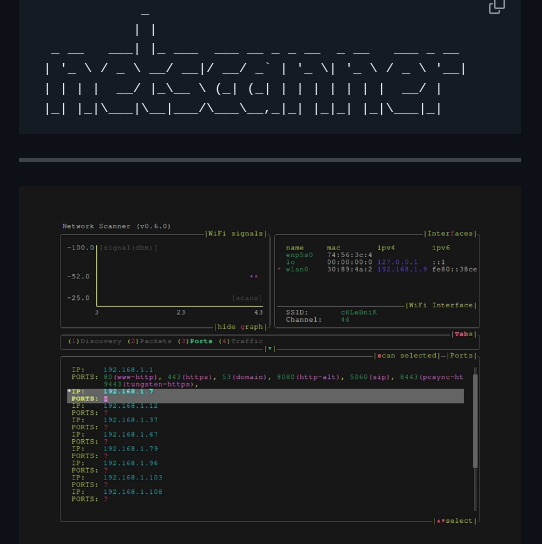Click the hide graph label
542x544 pixels.
(240, 327)
